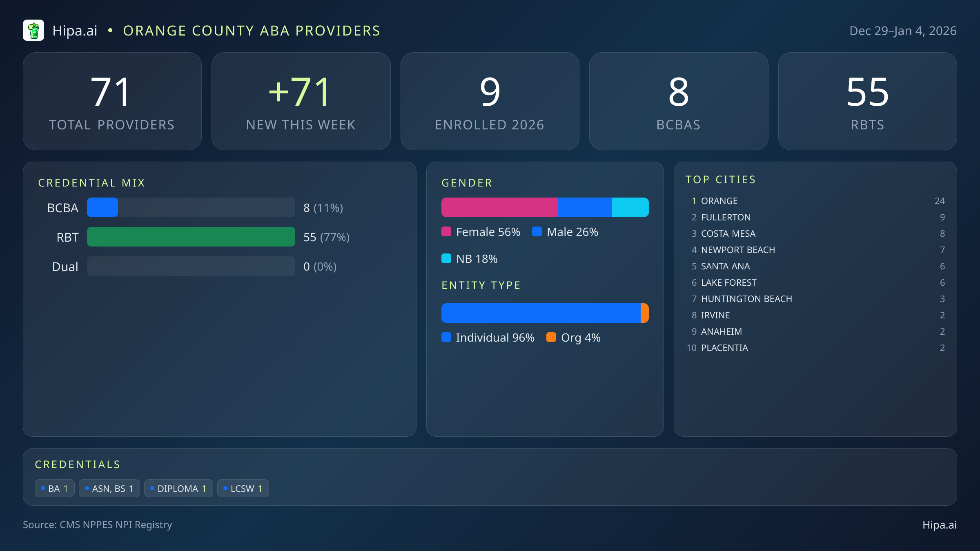Open the Enrolled 2026 stat card

point(490,101)
